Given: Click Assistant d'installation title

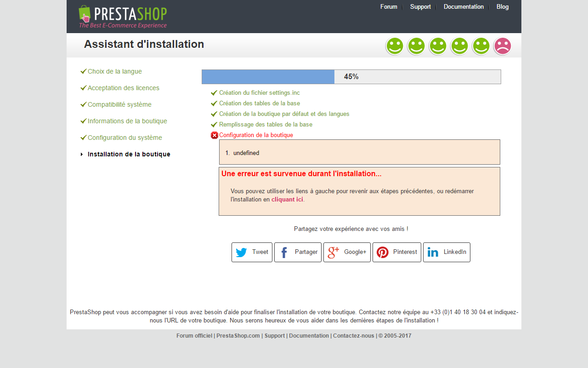Looking at the screenshot, I should (x=144, y=44).
